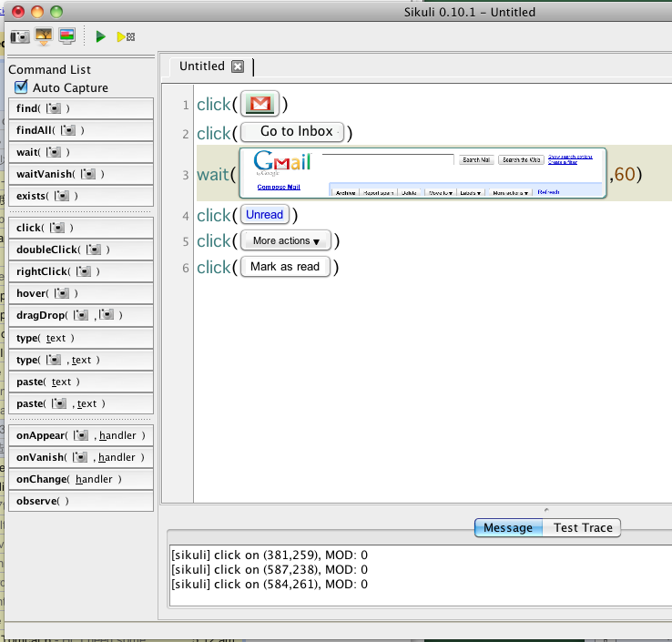Insert the exists() command

coord(81,196)
